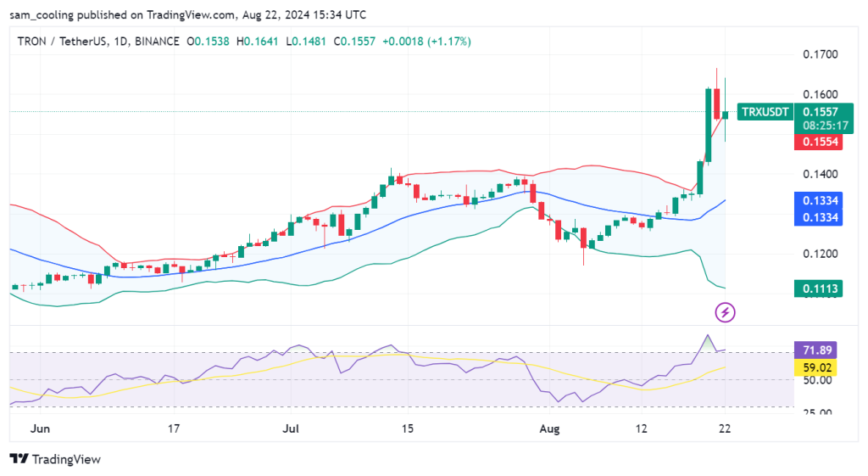Click the open value O0.1538
This screenshot has height=476, width=868.
pyautogui.click(x=208, y=41)
